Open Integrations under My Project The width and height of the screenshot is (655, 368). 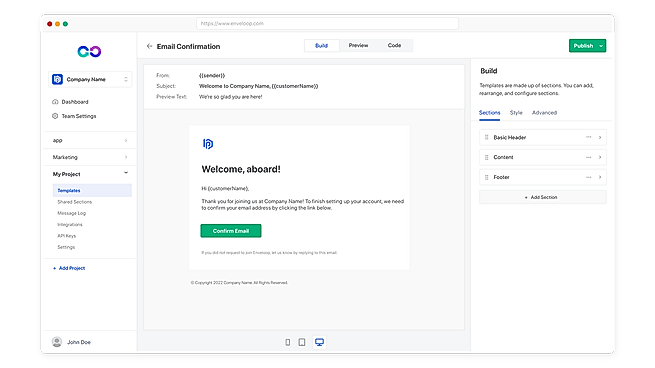coord(70,224)
